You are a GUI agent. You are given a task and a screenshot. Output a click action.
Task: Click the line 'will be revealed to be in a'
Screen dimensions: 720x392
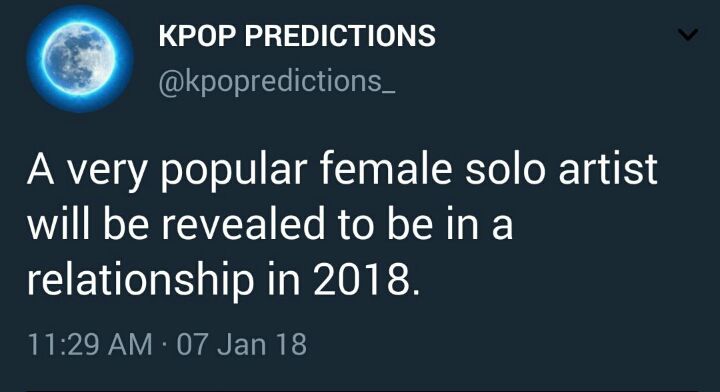pos(270,224)
